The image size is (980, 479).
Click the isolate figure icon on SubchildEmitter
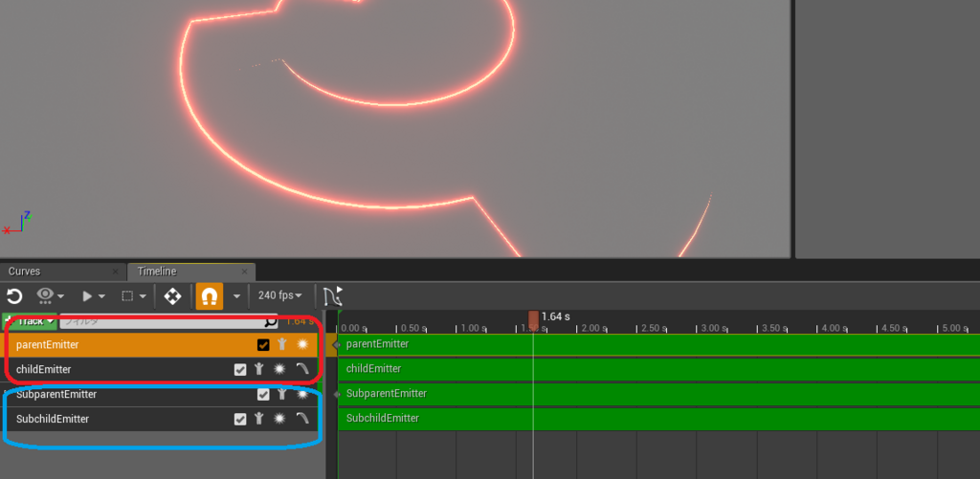[258, 419]
